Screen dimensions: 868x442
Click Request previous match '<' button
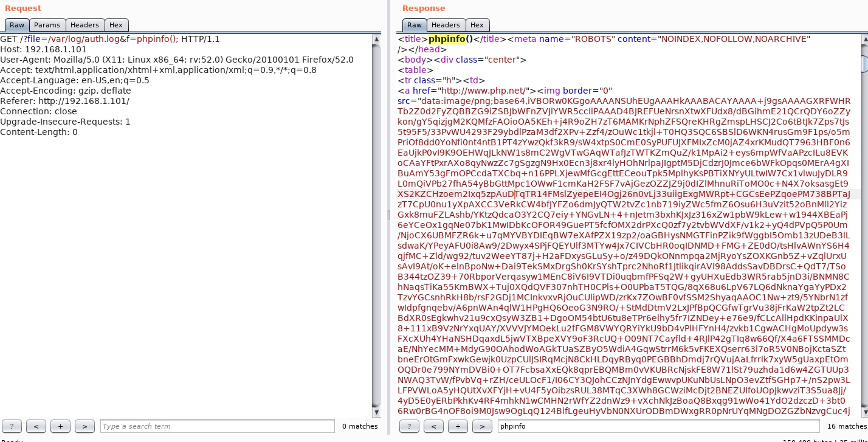(36, 426)
